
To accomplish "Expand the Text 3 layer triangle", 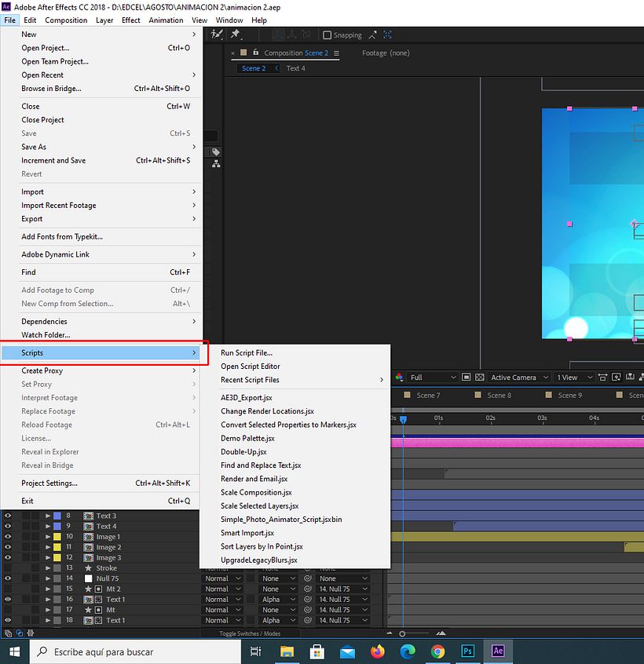I will (x=48, y=516).
